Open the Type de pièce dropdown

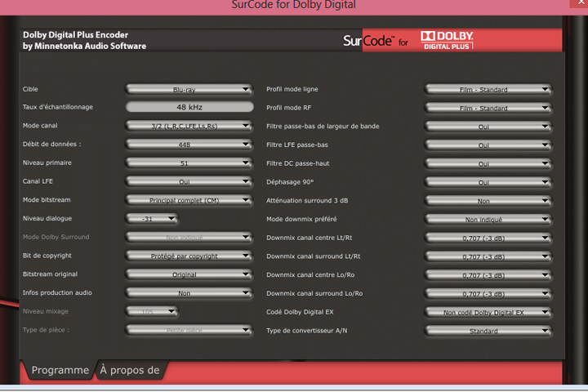pos(189,330)
